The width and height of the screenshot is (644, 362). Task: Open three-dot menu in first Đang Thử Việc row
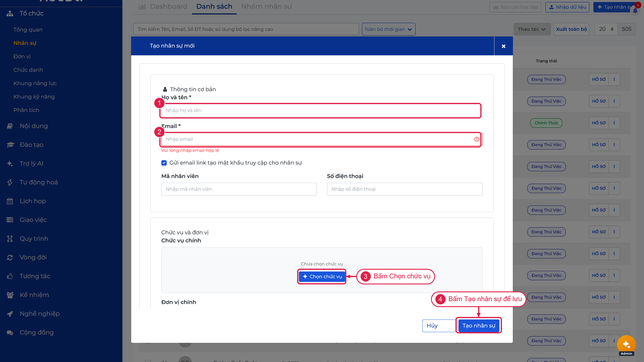(x=614, y=79)
